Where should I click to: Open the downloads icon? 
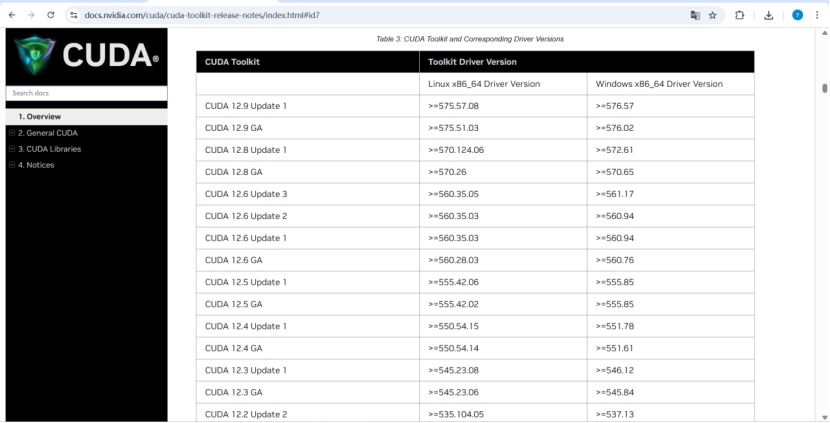(x=769, y=15)
